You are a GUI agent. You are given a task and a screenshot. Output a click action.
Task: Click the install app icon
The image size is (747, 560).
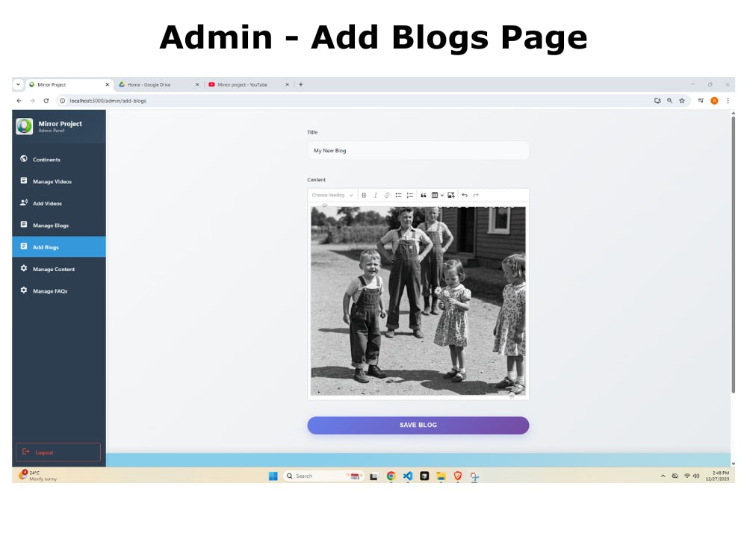pyautogui.click(x=657, y=101)
